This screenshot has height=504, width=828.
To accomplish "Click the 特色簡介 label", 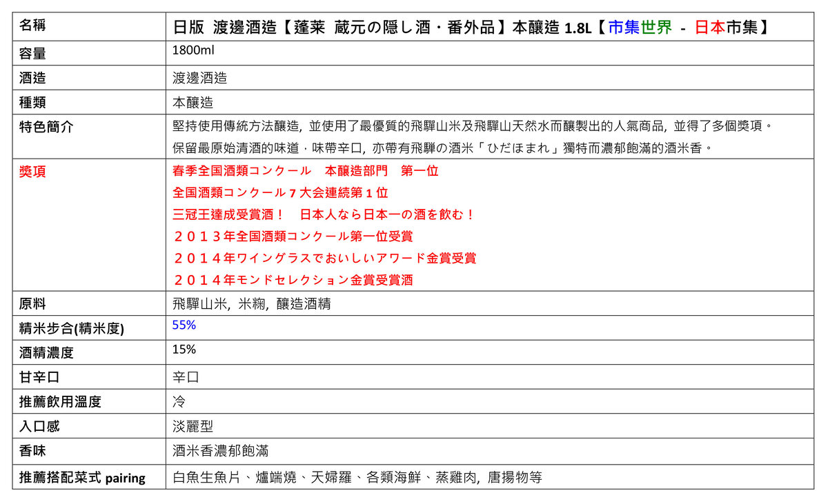I will pyautogui.click(x=46, y=127).
